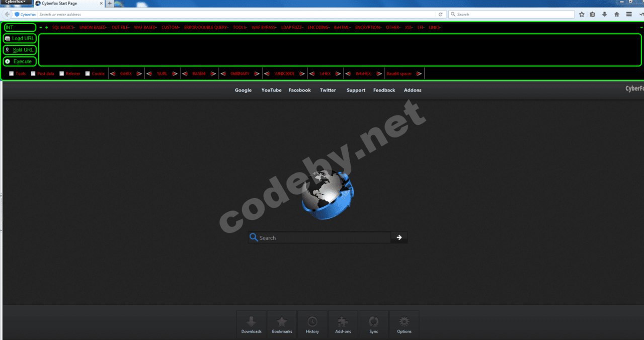The image size is (644, 340).
Task: Click right arrow for 0bBINARY encode
Action: 257,73
